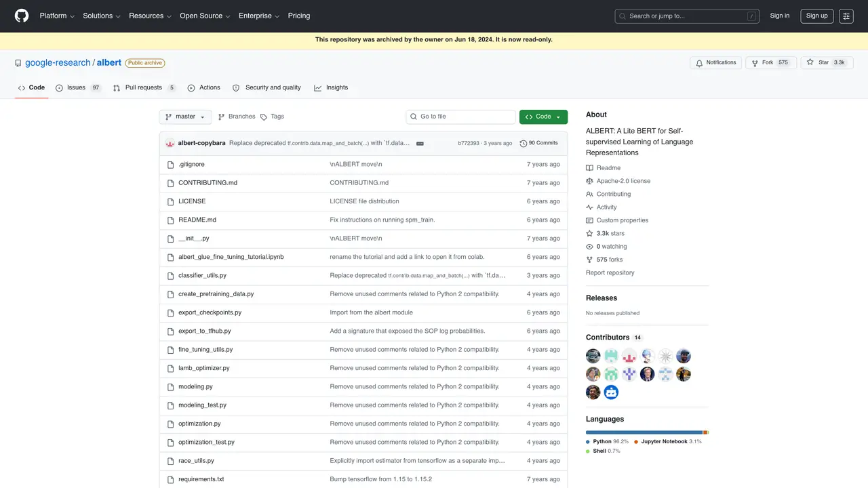Click the Python 96.2% language entry
The image size is (868, 488).
607,442
